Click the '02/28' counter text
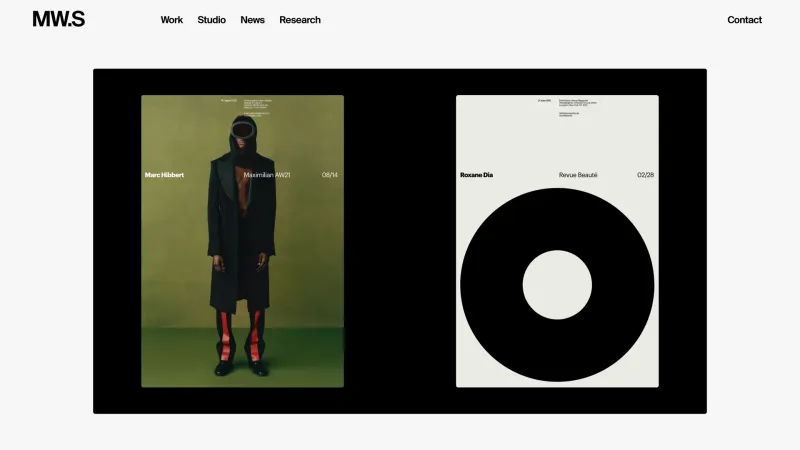800x450 pixels. pyautogui.click(x=645, y=175)
